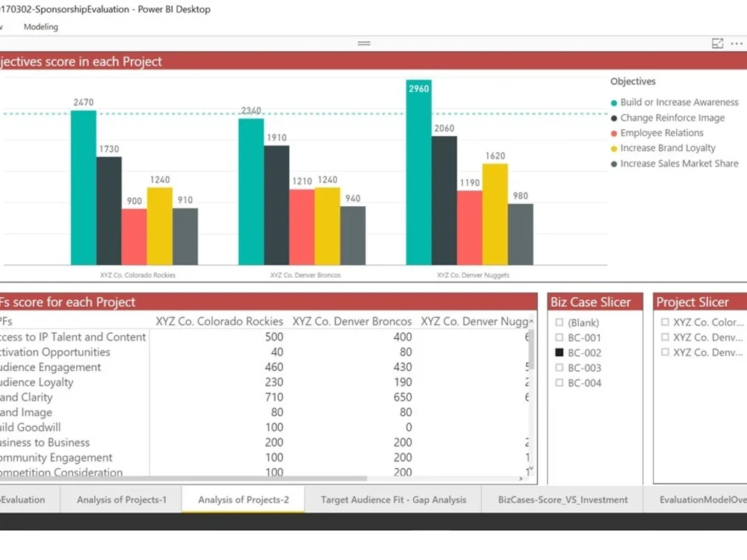747x560 pixels.
Task: Open the Modeling ribbon tab
Action: [x=41, y=27]
